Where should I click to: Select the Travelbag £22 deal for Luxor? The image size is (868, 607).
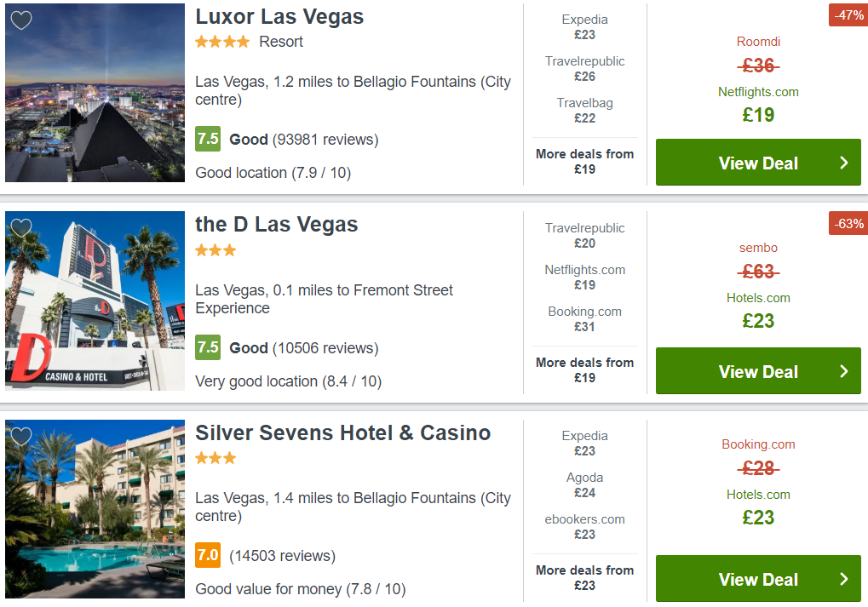pos(584,111)
